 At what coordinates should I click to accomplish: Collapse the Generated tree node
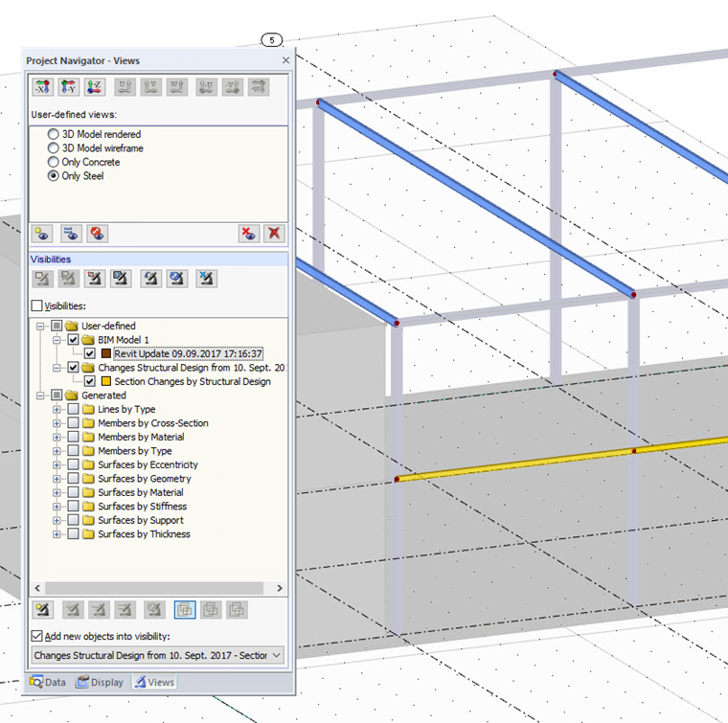coord(40,395)
